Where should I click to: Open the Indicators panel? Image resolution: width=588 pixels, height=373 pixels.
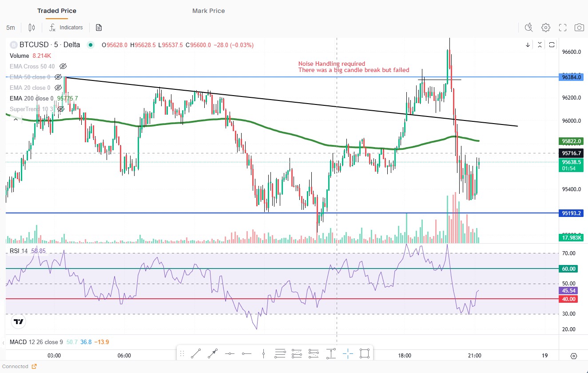[x=66, y=28]
